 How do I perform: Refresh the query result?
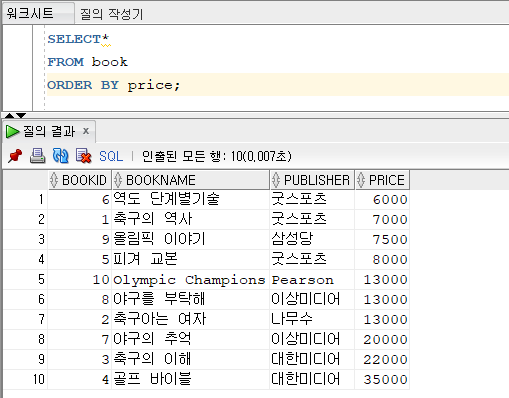pyautogui.click(x=60, y=156)
